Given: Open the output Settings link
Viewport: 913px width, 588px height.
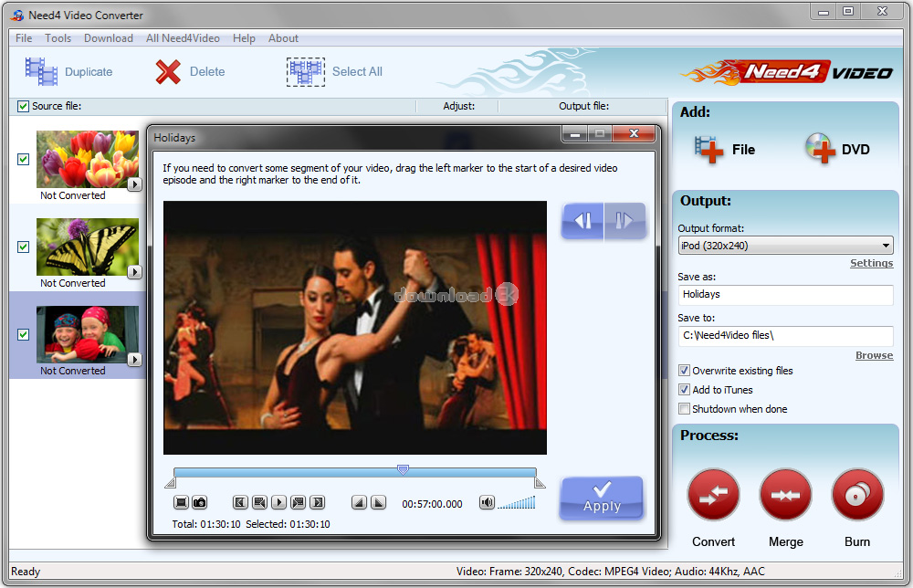Looking at the screenshot, I should coord(872,263).
